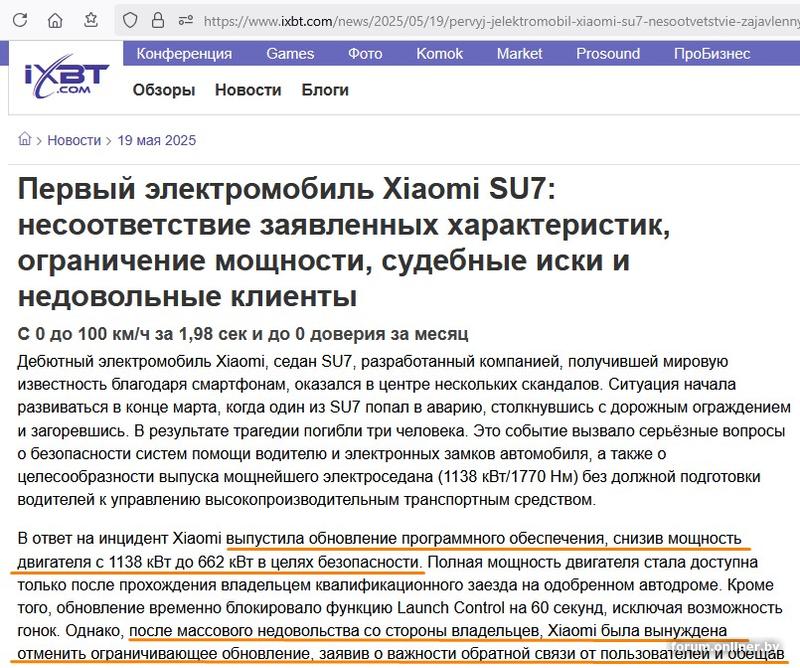The image size is (800, 668).
Task: Open Prosound from the top bar
Action: pyautogui.click(x=608, y=54)
